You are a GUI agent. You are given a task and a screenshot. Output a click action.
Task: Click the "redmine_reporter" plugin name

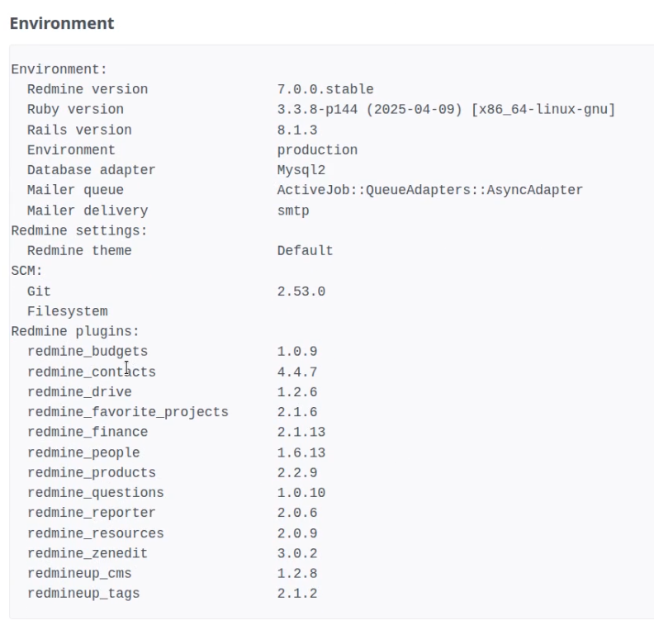[x=92, y=513]
